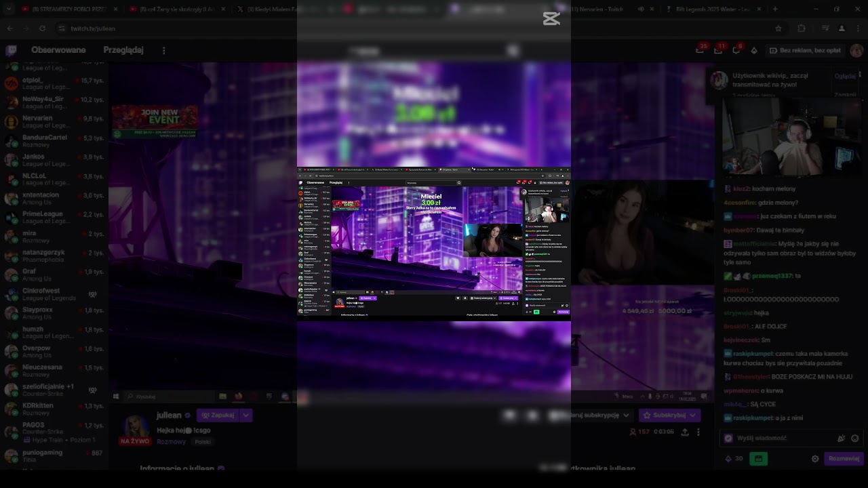Open the Bits icon in chat input
This screenshot has height=488, width=868.
pyautogui.click(x=842, y=438)
